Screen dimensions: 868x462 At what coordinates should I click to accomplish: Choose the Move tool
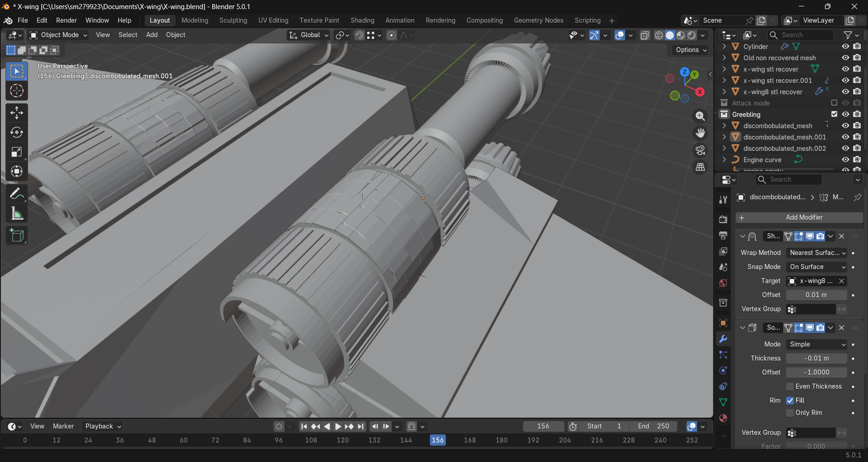coord(17,113)
